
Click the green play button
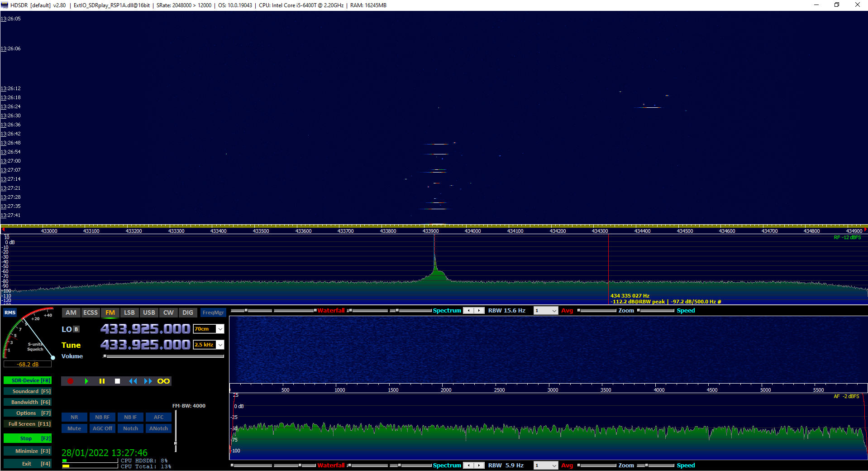(x=86, y=381)
